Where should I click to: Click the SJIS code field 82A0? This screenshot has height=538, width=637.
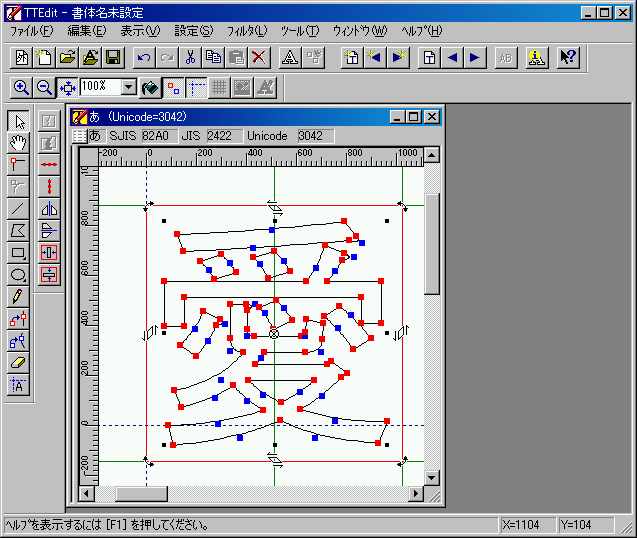coord(160,136)
